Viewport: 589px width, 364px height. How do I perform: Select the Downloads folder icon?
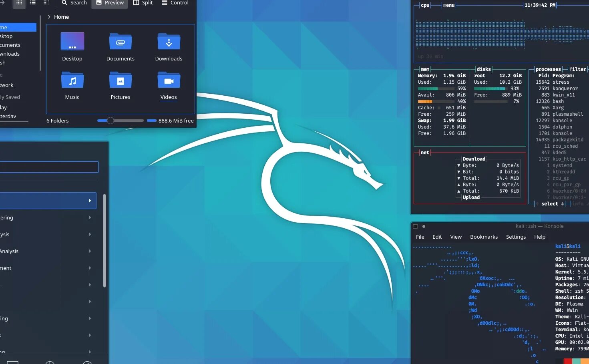point(169,41)
